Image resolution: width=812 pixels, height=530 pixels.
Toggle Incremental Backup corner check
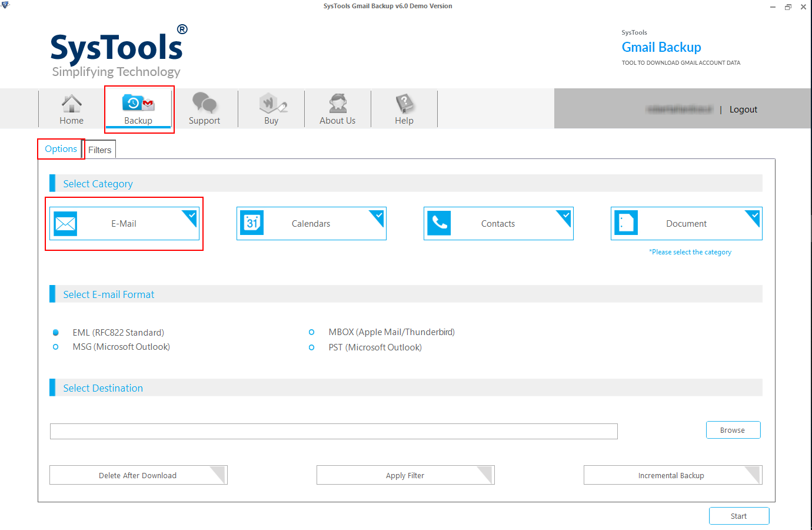(753, 473)
